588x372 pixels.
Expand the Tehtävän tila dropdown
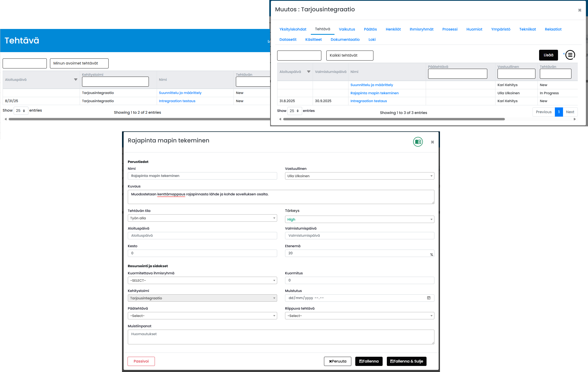202,218
